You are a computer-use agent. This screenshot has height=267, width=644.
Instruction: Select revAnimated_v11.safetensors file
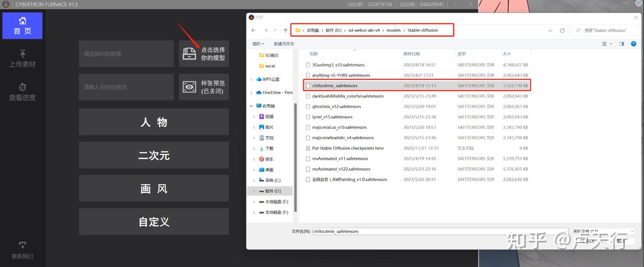pos(417,159)
